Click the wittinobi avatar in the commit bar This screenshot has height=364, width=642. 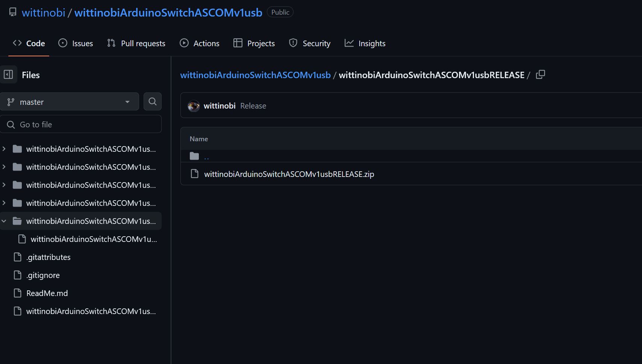click(194, 106)
